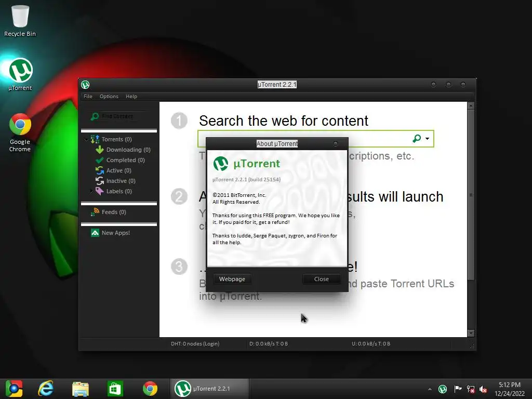Click the network status tray icon
The image size is (532, 399).
[471, 389]
